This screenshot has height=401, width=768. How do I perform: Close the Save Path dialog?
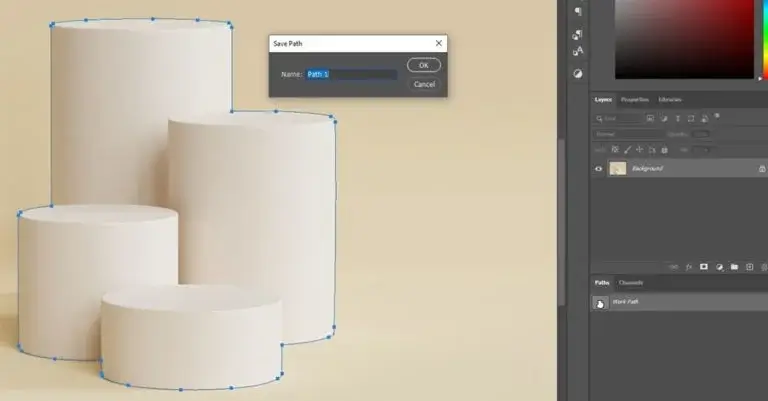(x=439, y=43)
